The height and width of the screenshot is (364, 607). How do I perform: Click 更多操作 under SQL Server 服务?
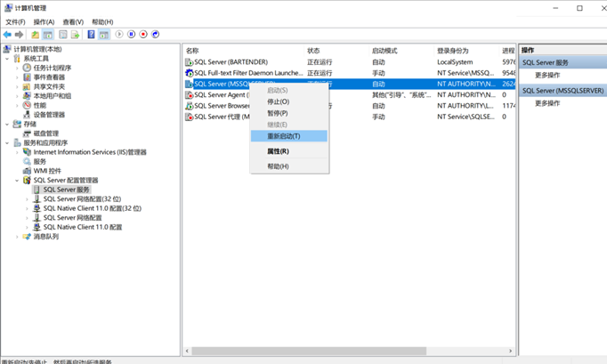[x=547, y=75]
